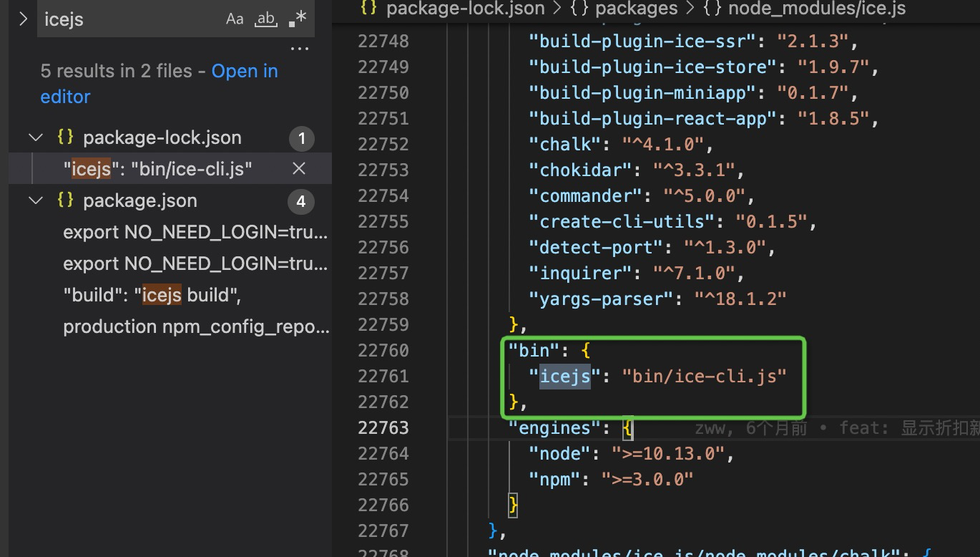Image resolution: width=980 pixels, height=557 pixels.
Task: Click breadcrumb node_modules/ice.js
Action: 817,9
